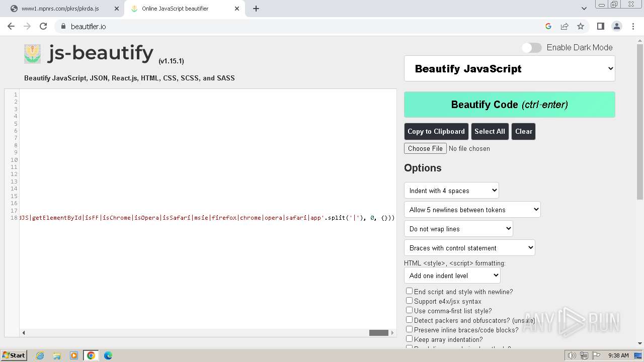Check Support e4x/jsx syntax

click(x=409, y=301)
